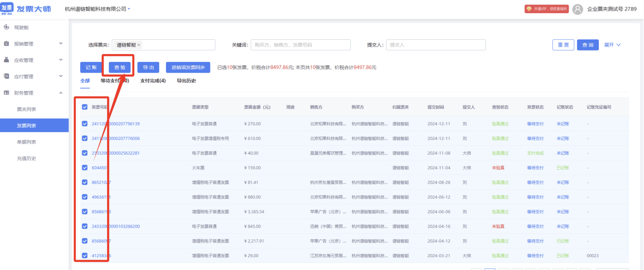Expand the 展开 filter options
This screenshot has height=270, width=644.
coord(612,45)
